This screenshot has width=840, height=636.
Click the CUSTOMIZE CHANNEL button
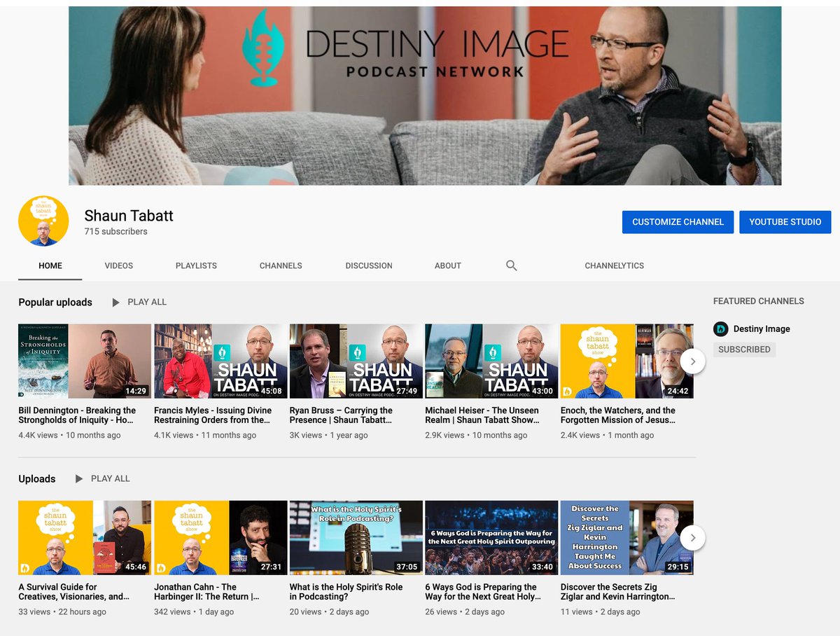point(678,222)
